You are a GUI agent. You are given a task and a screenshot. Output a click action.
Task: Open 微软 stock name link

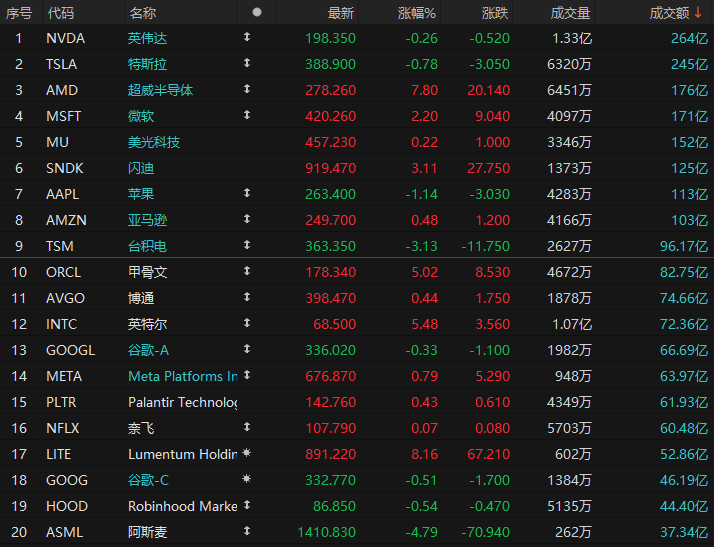pos(141,116)
